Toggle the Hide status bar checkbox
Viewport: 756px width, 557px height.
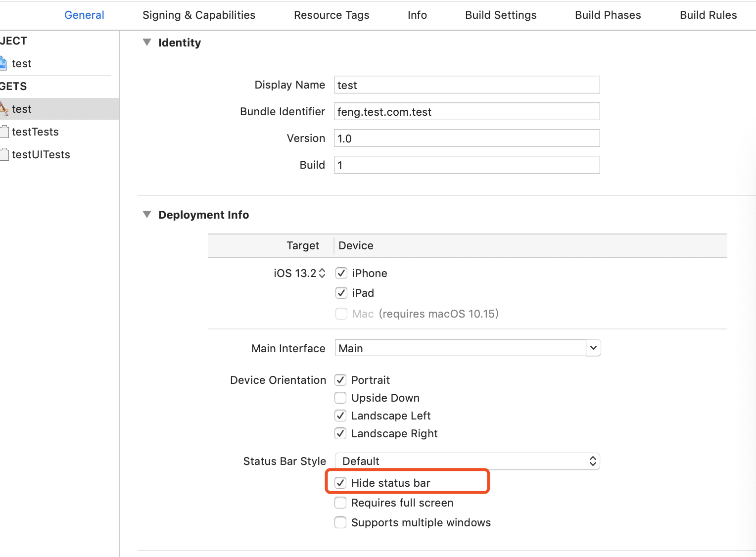340,483
